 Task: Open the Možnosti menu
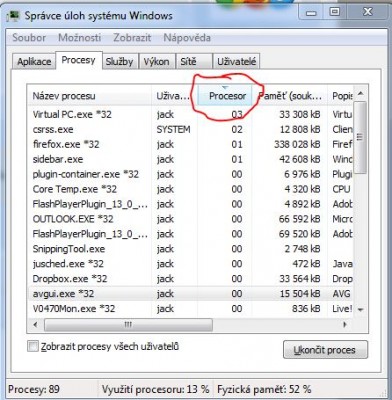pos(80,38)
